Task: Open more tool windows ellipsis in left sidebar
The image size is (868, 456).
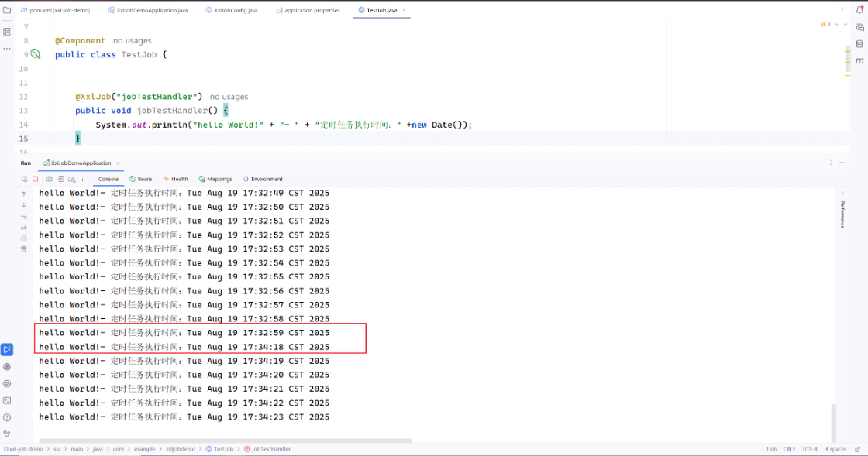Action: click(7, 48)
